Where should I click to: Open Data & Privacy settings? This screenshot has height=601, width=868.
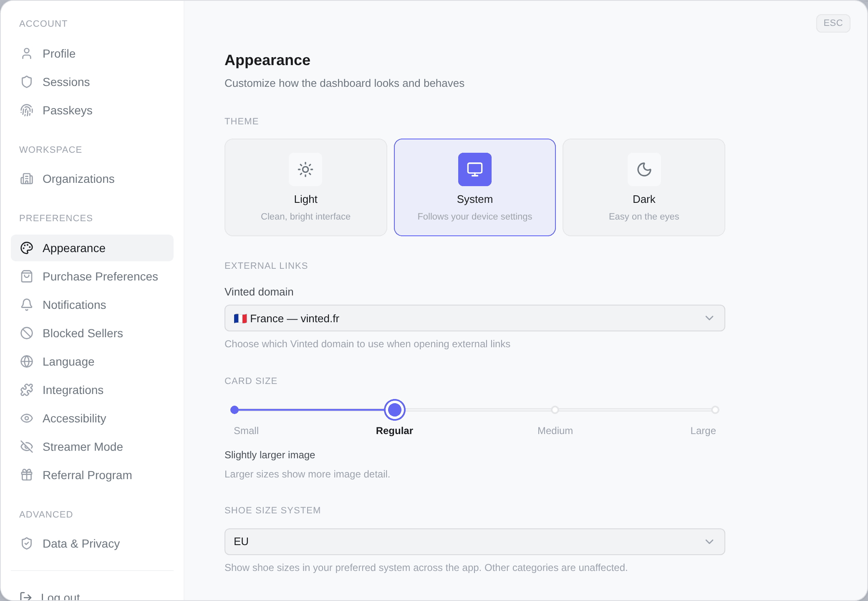[x=92, y=544]
